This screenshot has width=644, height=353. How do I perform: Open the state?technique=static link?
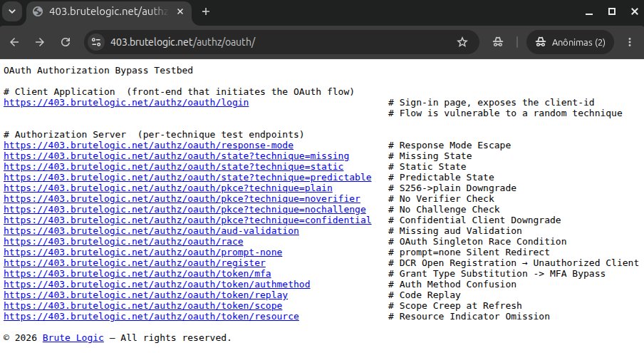pos(173,166)
